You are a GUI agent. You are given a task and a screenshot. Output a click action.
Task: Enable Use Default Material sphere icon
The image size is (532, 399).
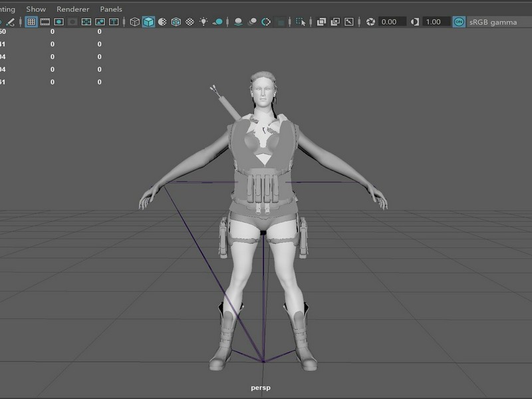point(162,22)
